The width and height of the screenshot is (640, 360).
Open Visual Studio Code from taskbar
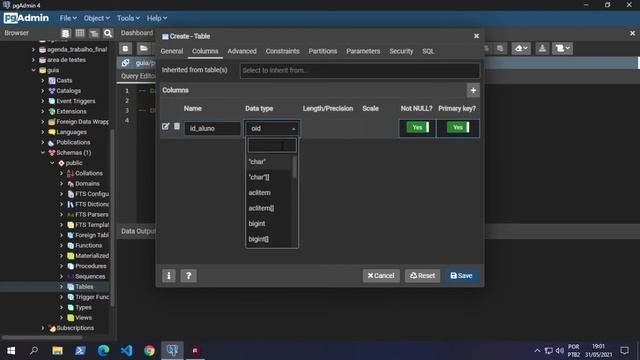(127, 351)
